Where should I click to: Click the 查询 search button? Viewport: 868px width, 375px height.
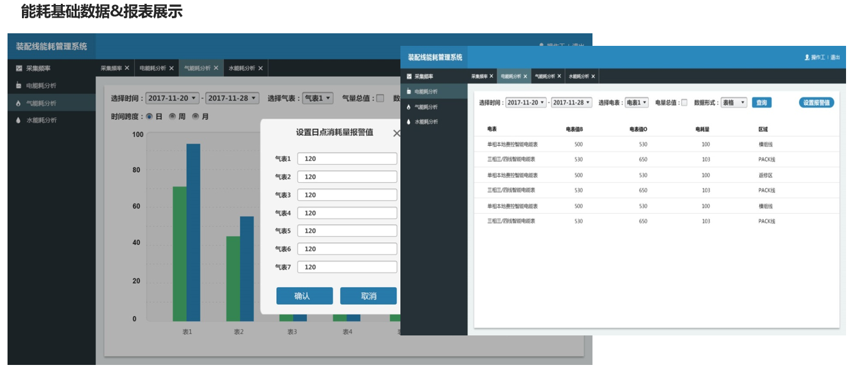point(761,102)
